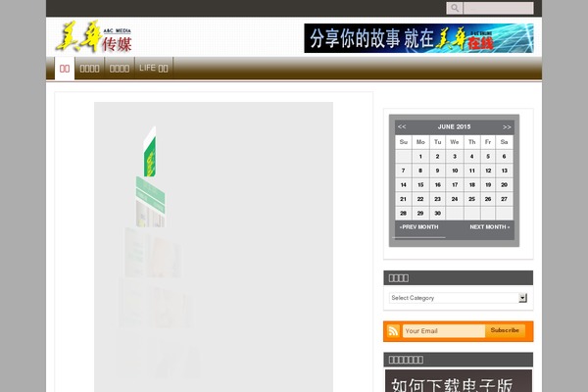Select June 15 in the calendar
Viewport: 588px width, 392px height.
click(x=420, y=185)
